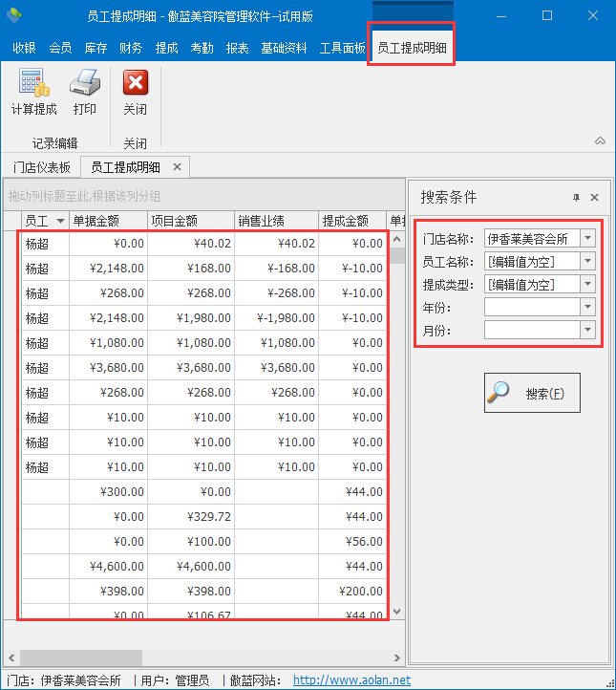Viewport: 616px width, 690px height.
Task: Click the horizontal scrollbar thumb
Action: [x=81, y=658]
